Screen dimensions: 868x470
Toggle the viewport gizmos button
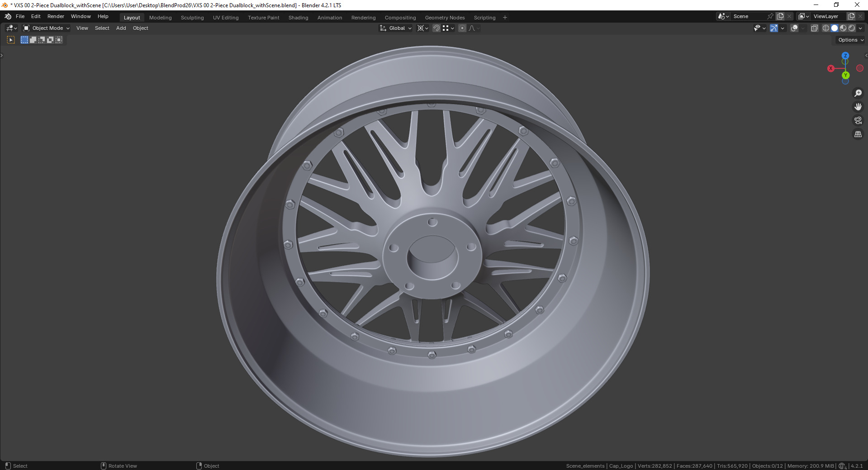click(774, 28)
